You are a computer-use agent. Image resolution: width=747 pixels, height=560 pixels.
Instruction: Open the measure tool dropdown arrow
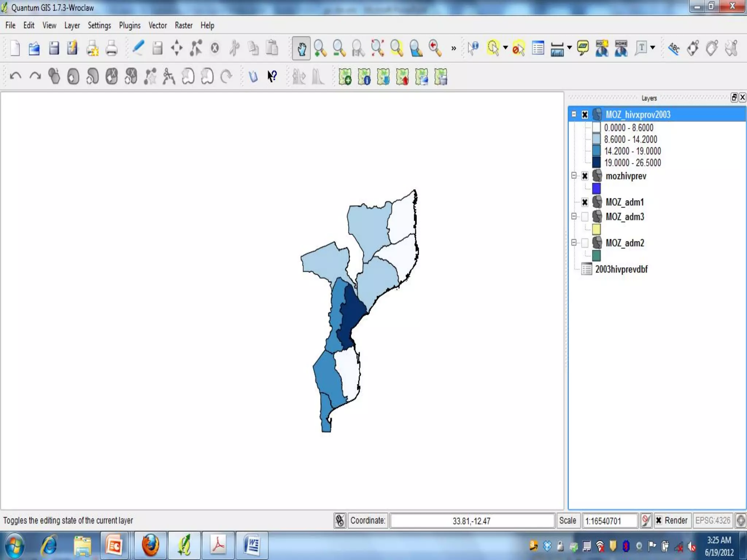pyautogui.click(x=569, y=48)
